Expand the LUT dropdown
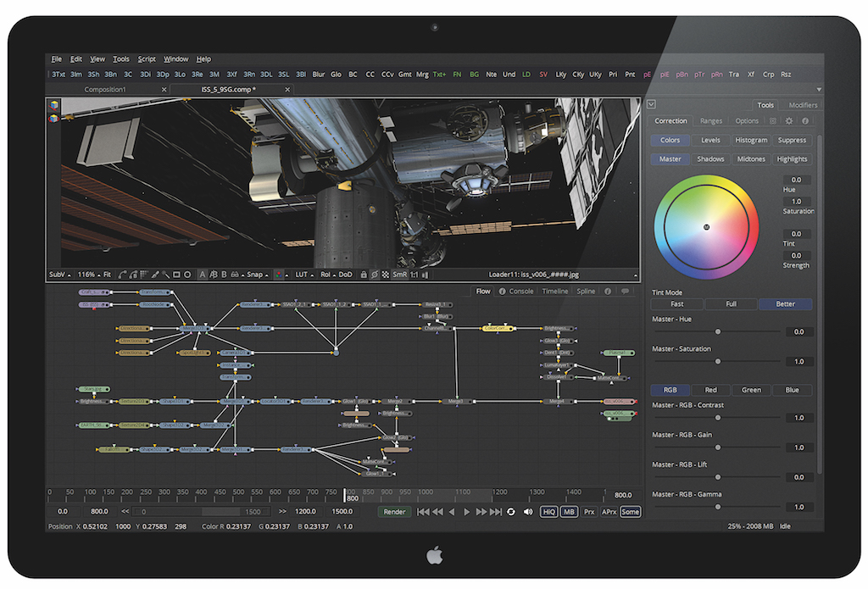 303,275
